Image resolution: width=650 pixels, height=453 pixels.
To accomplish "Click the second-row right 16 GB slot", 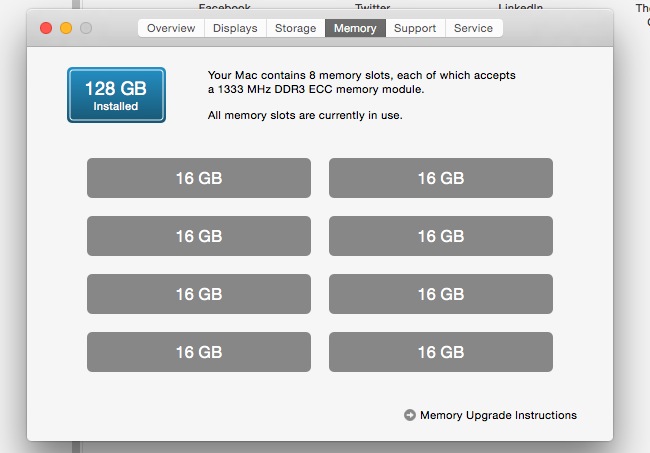I will click(441, 236).
